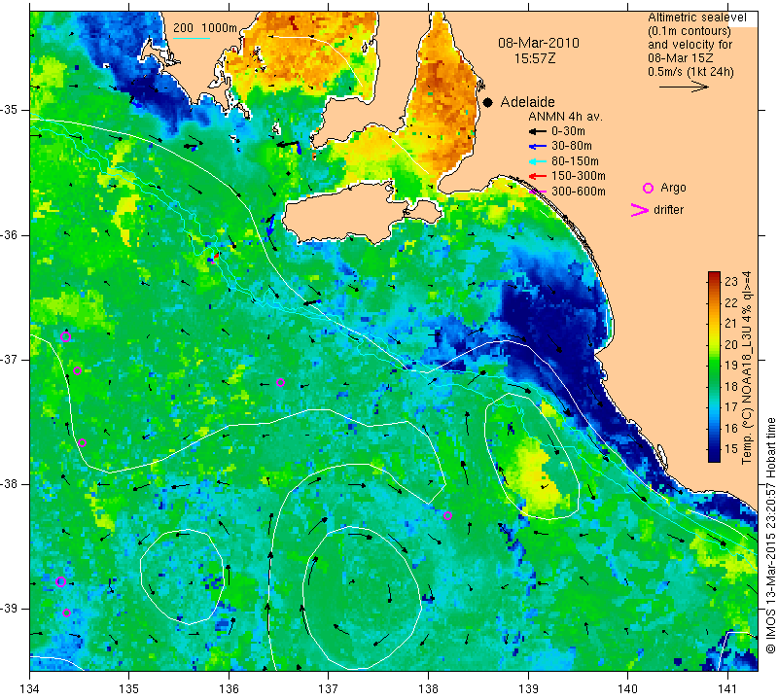
Task: Click the '08-Mar-2010' date label
Action: [x=539, y=43]
